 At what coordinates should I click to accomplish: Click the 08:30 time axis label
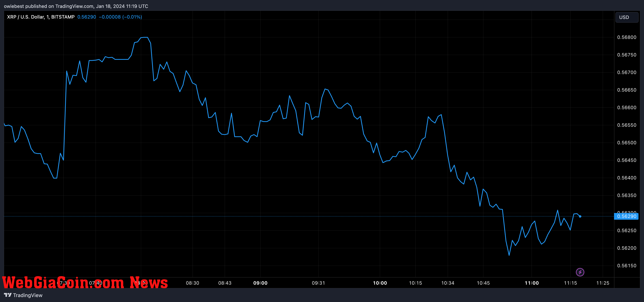click(x=192, y=283)
